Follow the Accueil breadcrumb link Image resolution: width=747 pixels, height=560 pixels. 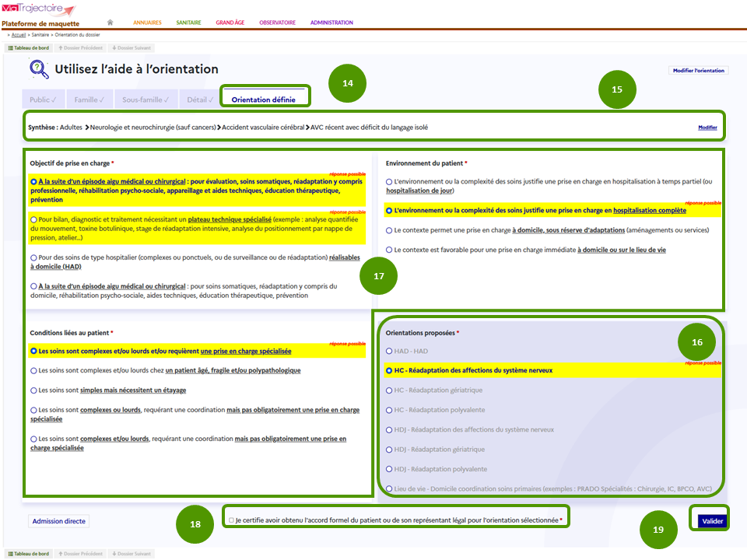19,35
